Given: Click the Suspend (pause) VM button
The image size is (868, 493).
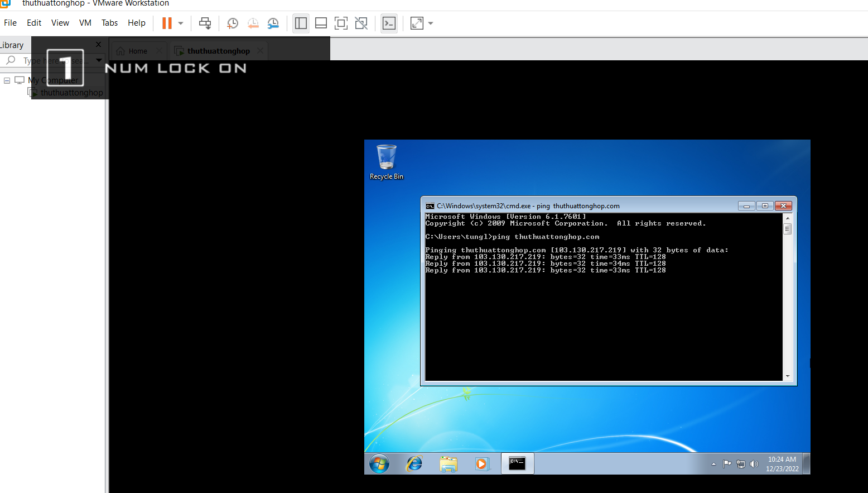Looking at the screenshot, I should point(167,23).
